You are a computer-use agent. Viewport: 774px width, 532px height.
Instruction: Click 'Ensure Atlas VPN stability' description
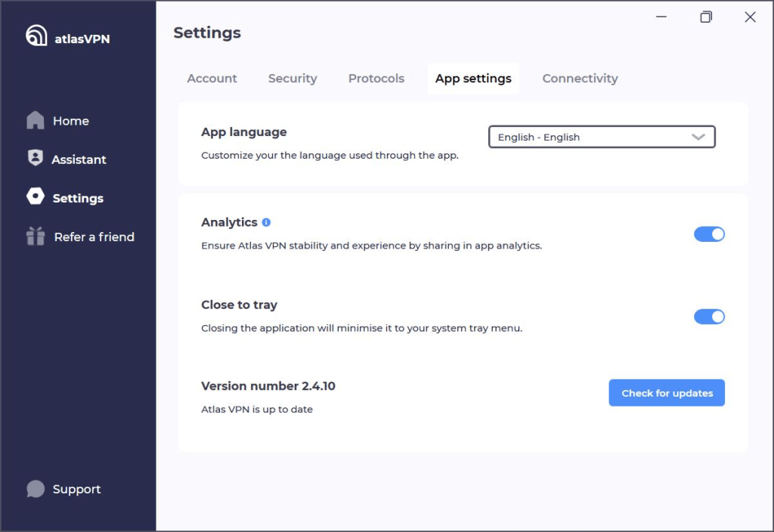click(371, 246)
